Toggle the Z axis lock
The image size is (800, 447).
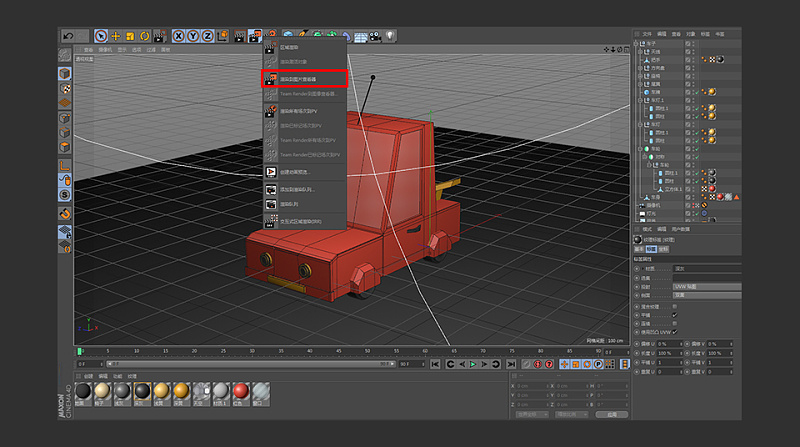[x=208, y=36]
